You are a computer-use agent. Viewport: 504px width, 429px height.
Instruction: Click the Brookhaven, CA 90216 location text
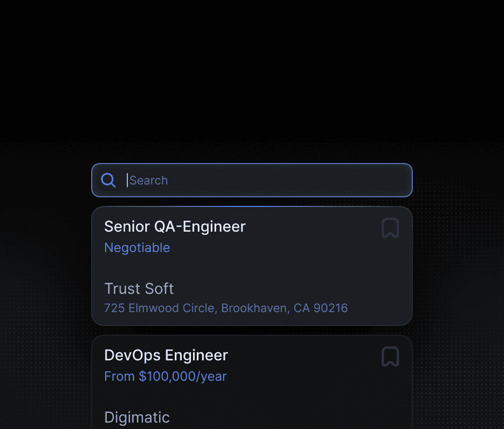tap(285, 308)
